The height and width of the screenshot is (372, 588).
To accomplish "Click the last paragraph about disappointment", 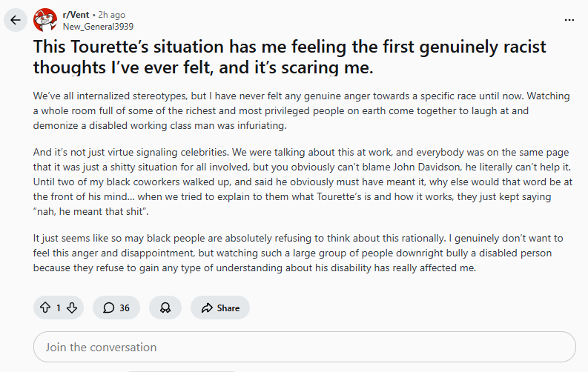I will 298,253.
